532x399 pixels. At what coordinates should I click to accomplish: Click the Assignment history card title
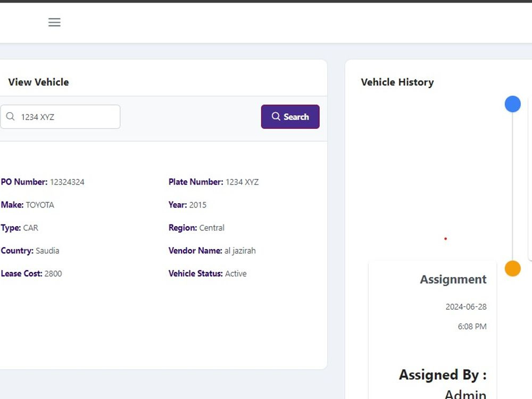[x=453, y=279]
